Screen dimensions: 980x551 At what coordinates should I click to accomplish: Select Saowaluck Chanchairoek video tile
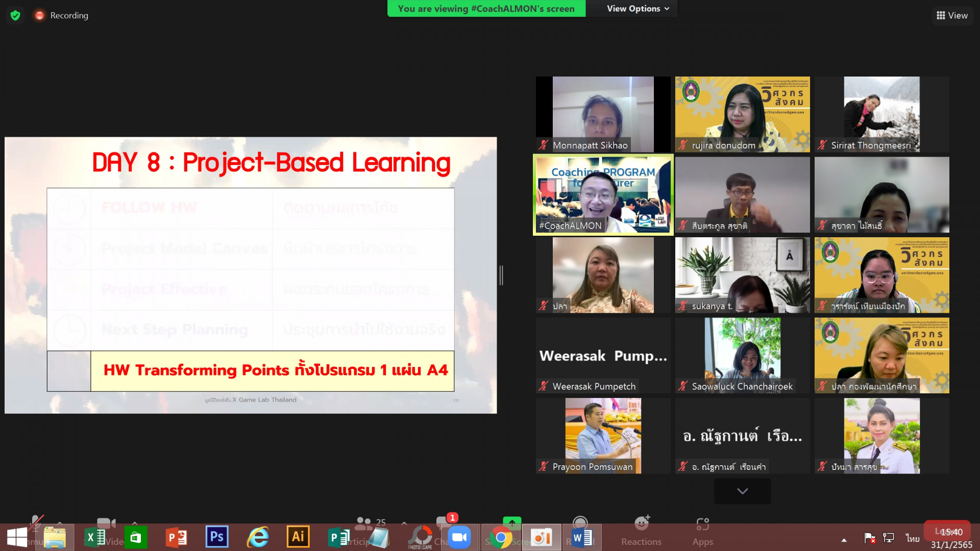tap(743, 356)
